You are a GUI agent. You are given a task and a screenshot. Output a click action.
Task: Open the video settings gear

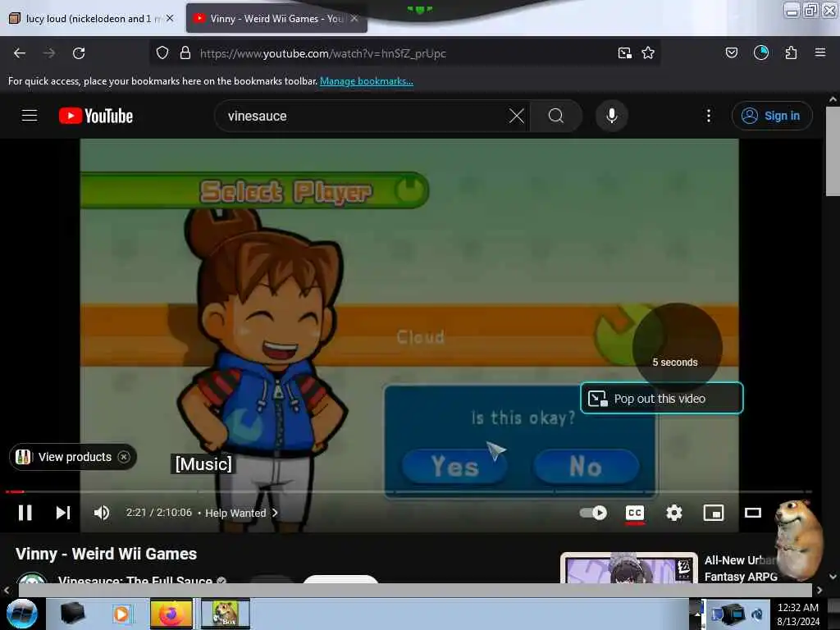coord(674,513)
